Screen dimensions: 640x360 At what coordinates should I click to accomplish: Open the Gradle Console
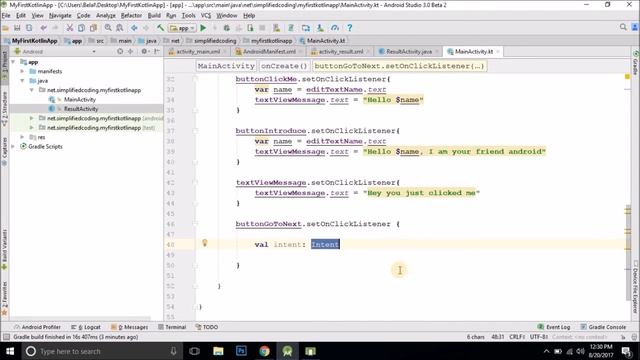coord(603,327)
